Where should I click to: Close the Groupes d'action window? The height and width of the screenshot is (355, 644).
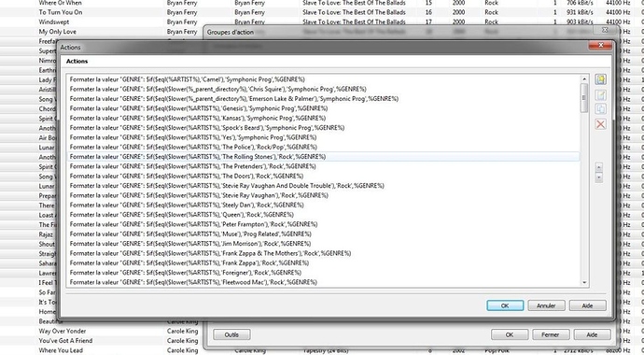(x=605, y=30)
